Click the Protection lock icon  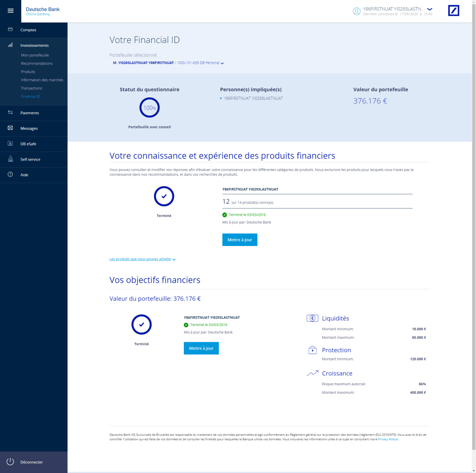[x=312, y=350]
